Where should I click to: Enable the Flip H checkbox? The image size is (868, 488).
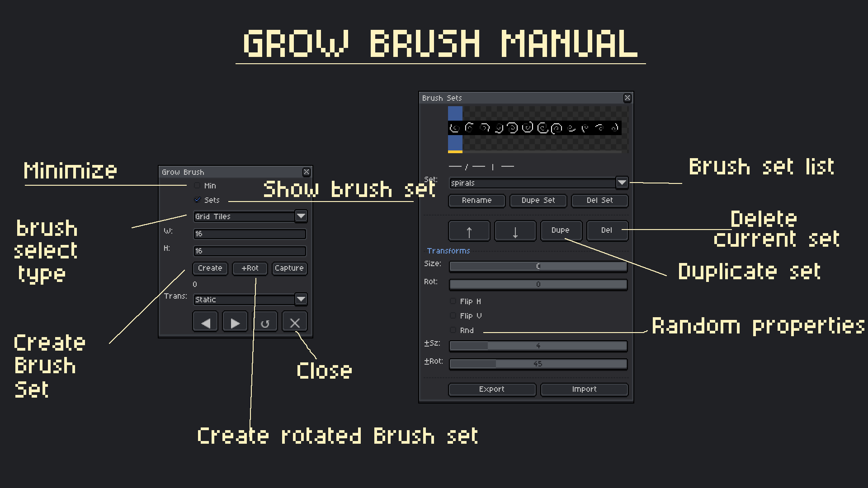(x=453, y=301)
